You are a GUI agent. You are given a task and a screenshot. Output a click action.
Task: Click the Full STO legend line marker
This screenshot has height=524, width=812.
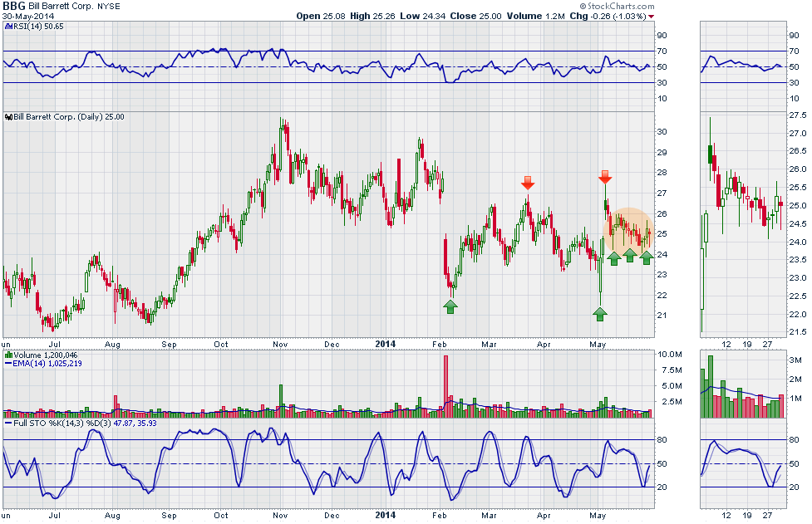pyautogui.click(x=8, y=424)
